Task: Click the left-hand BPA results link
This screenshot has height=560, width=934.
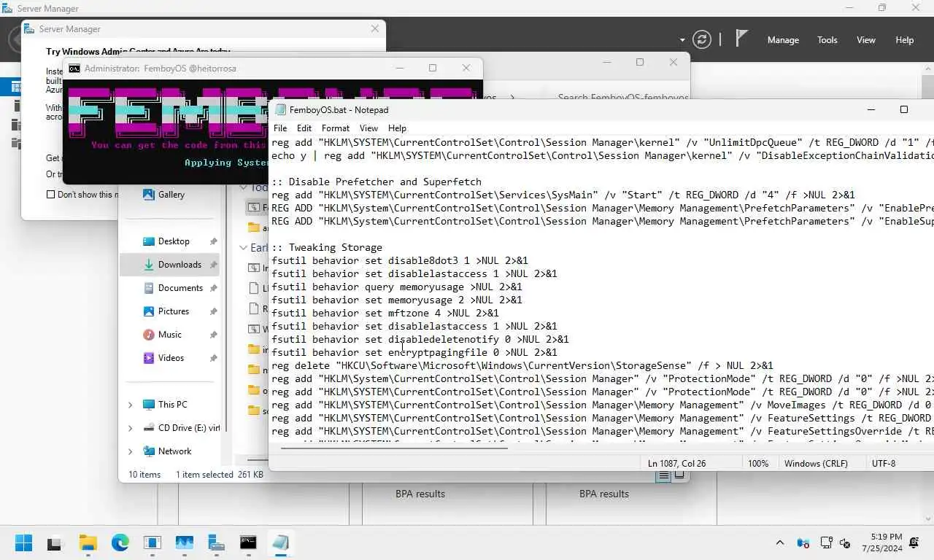Action: point(420,494)
